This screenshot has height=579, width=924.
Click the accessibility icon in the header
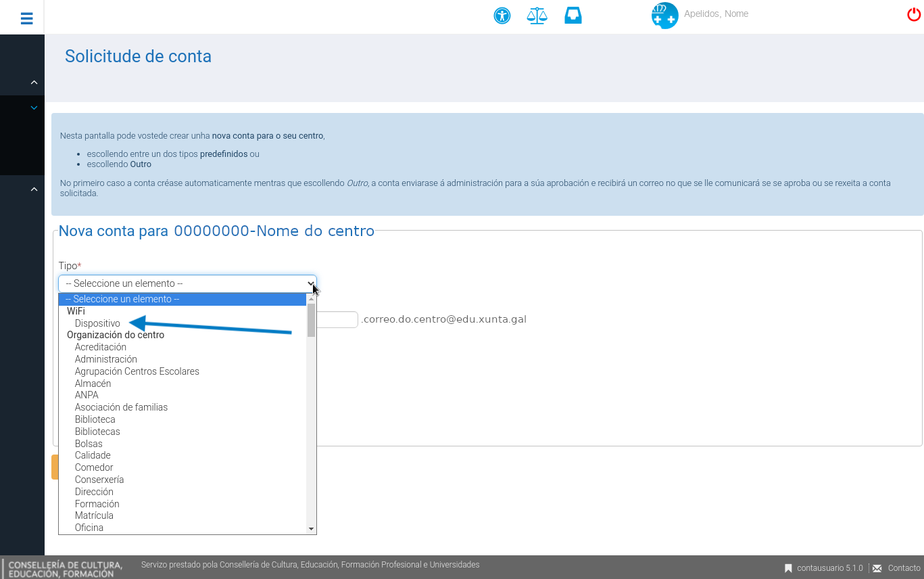(502, 15)
